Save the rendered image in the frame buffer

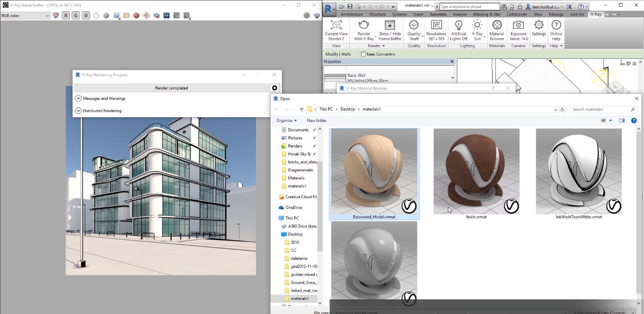(116, 16)
